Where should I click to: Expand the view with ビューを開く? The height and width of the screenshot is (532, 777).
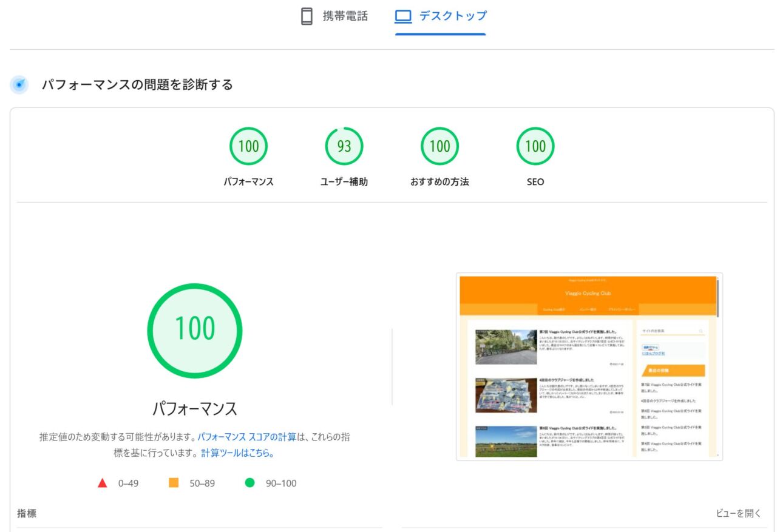click(x=738, y=513)
